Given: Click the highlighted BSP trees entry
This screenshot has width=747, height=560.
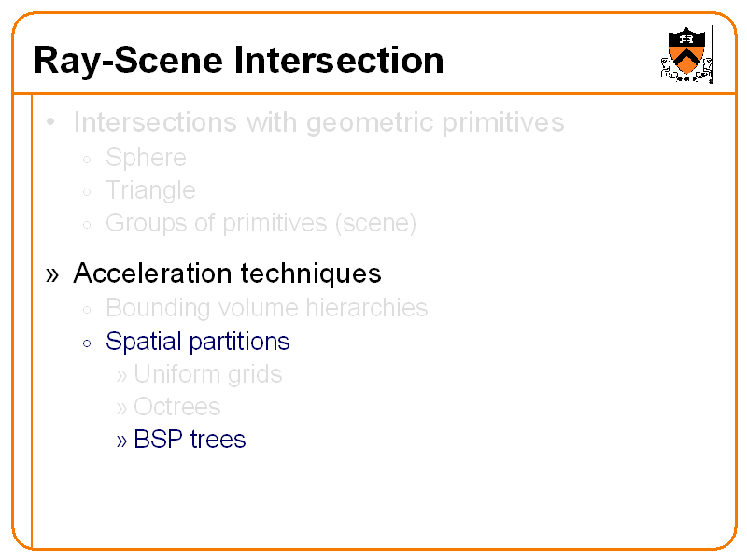Looking at the screenshot, I should [190, 440].
